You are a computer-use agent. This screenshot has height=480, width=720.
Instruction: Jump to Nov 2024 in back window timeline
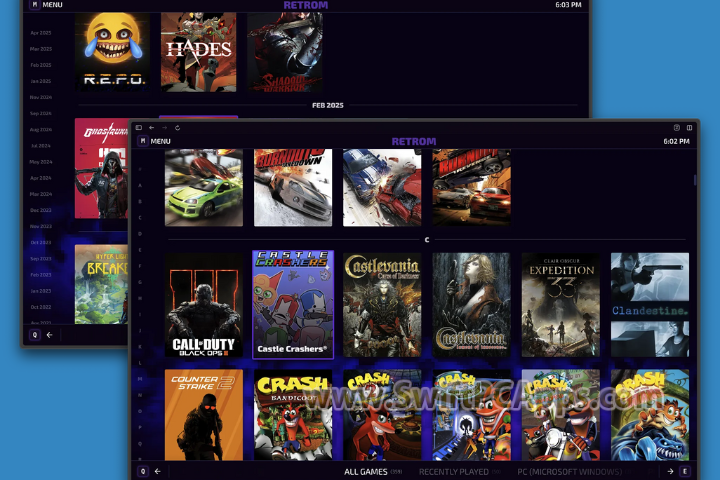click(x=41, y=97)
